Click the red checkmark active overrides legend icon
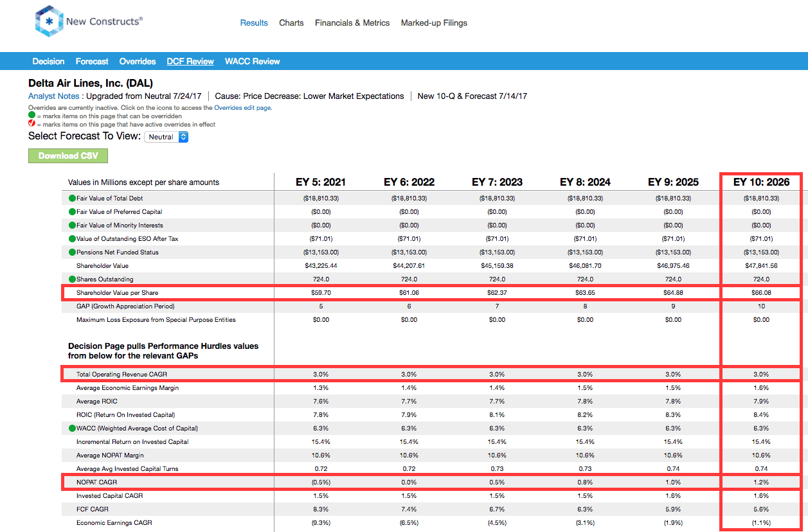Image resolution: width=808 pixels, height=532 pixels. pyautogui.click(x=31, y=124)
